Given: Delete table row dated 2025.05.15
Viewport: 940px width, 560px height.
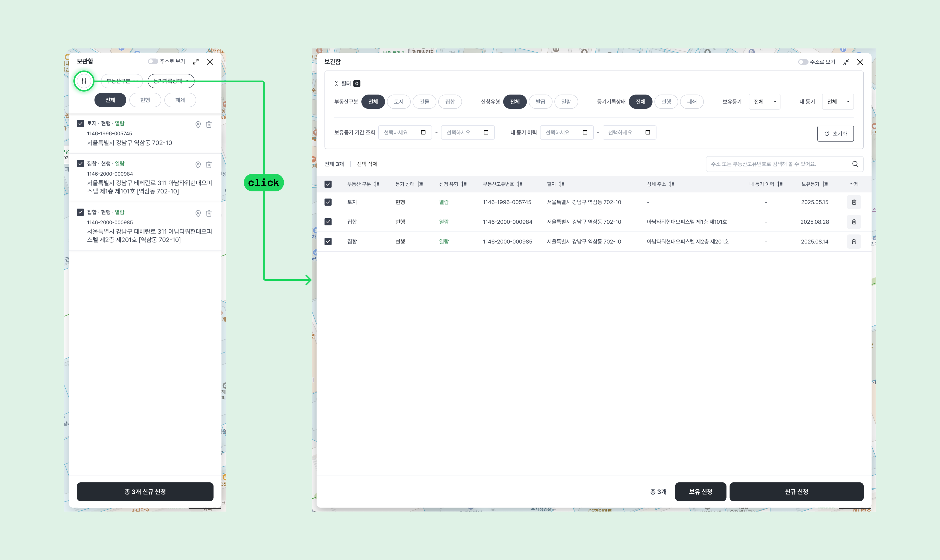Looking at the screenshot, I should 854,202.
